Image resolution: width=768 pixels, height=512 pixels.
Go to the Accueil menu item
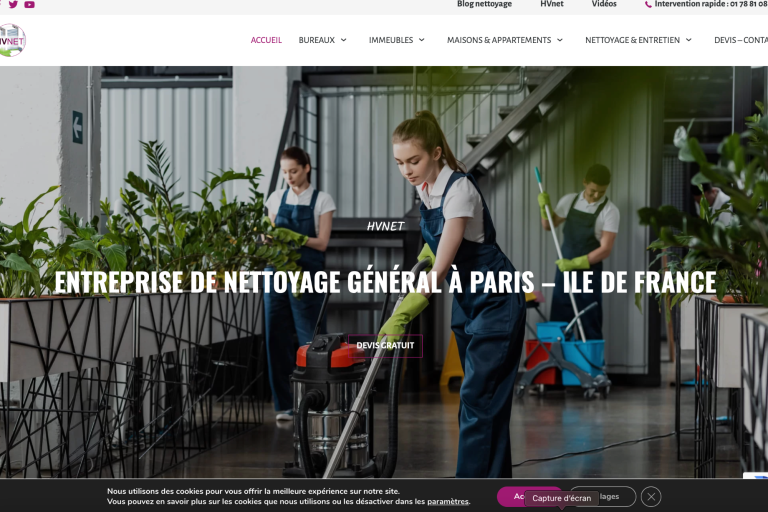[x=266, y=40]
